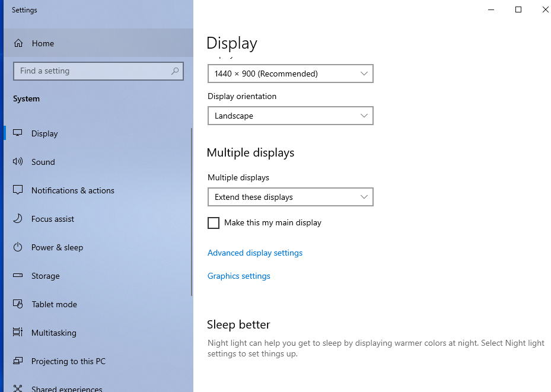Check Make this my main display

(x=214, y=223)
